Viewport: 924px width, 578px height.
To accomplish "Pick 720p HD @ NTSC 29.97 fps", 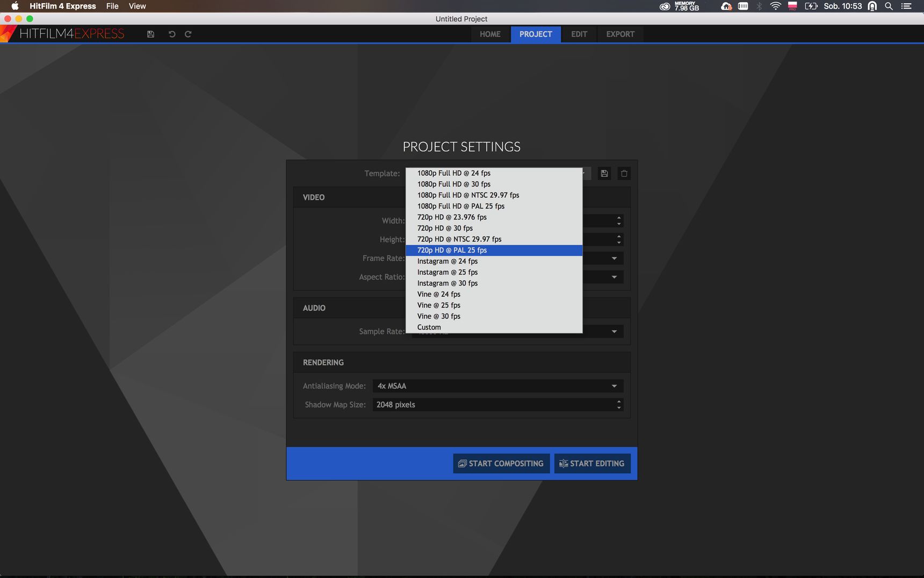I will [494, 239].
